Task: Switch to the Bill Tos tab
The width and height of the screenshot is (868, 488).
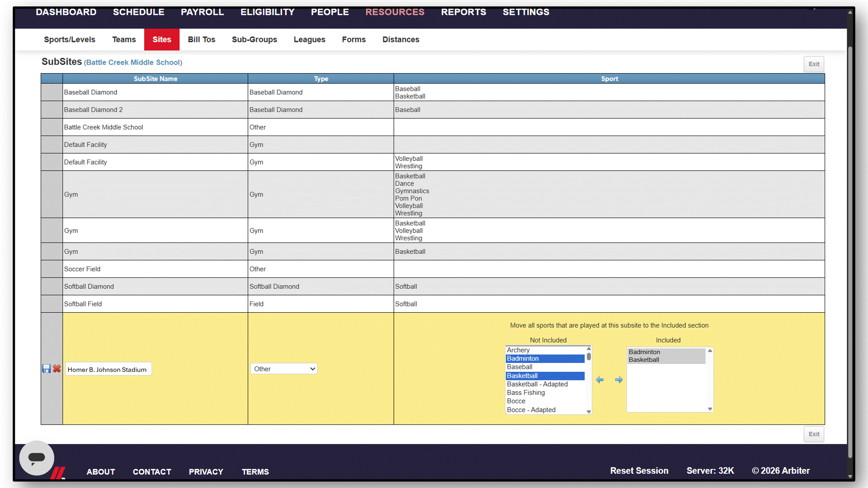Action: point(202,39)
